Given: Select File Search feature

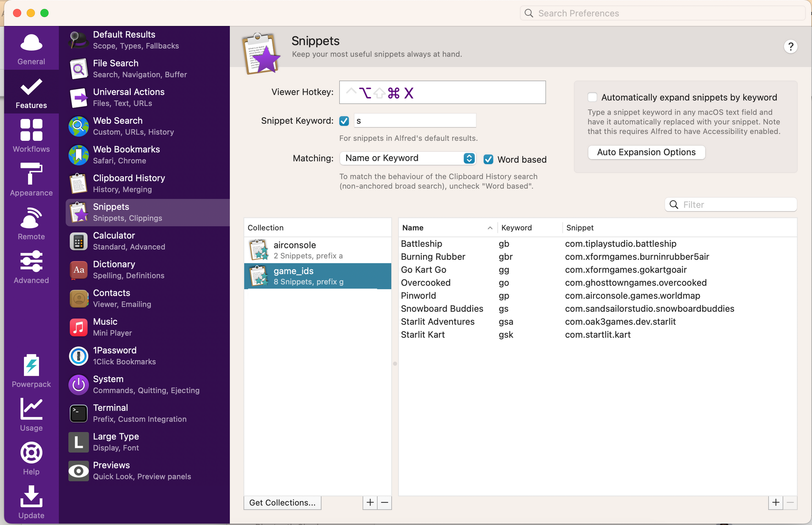Looking at the screenshot, I should click(148, 69).
